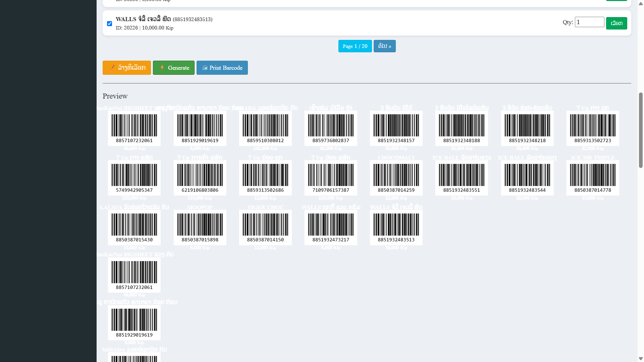Click the orange ລ້າງທີ່ເລືອກ clear button

[x=127, y=68]
